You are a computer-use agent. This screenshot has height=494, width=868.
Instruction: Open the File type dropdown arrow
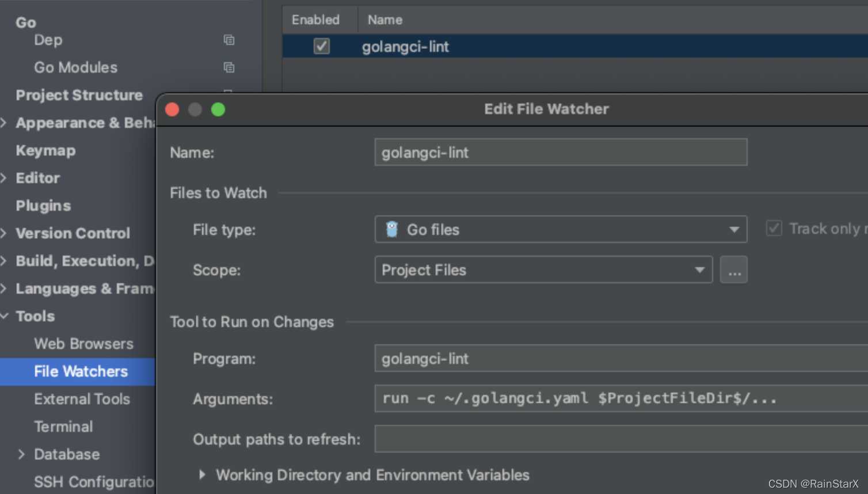coord(734,230)
